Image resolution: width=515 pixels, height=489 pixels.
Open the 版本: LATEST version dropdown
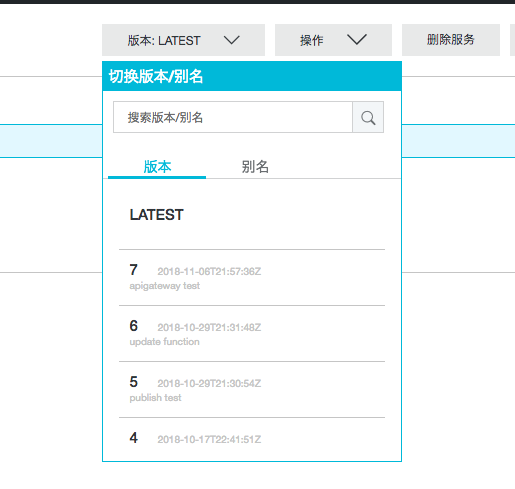(x=183, y=40)
